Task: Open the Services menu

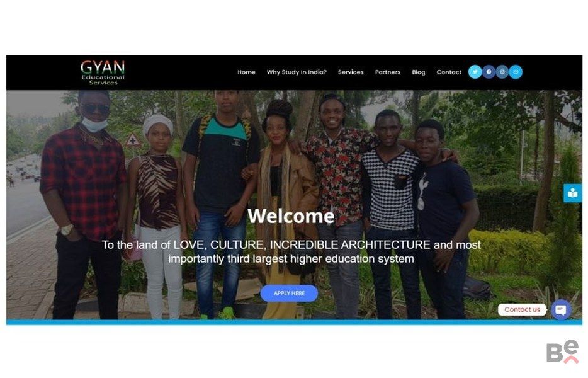Action: tap(351, 72)
